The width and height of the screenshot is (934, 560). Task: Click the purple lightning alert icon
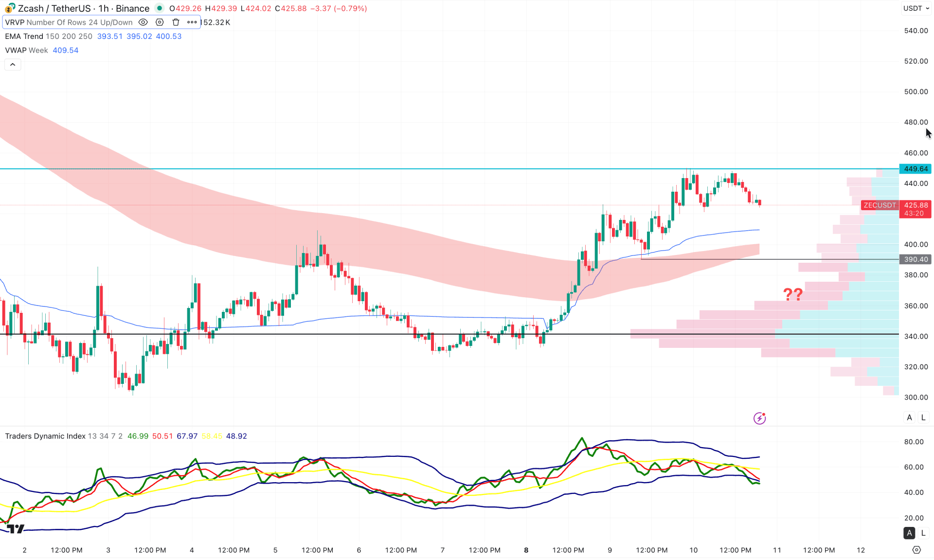[x=759, y=418]
